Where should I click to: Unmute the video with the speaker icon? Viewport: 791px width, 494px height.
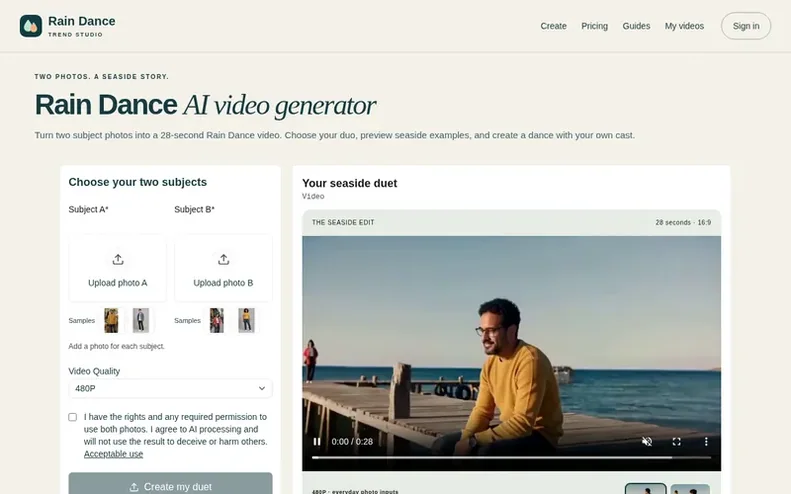pyautogui.click(x=647, y=442)
